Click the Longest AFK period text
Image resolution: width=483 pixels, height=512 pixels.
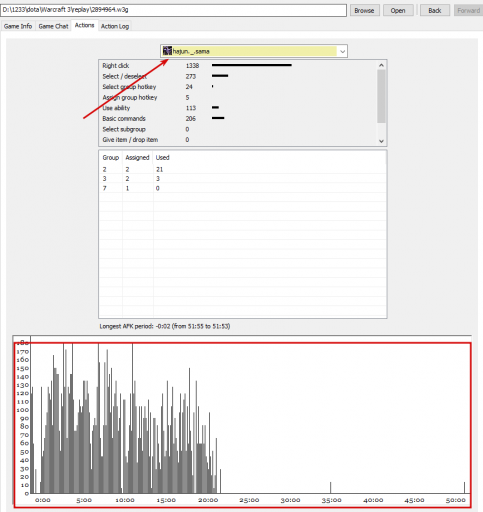click(x=165, y=326)
